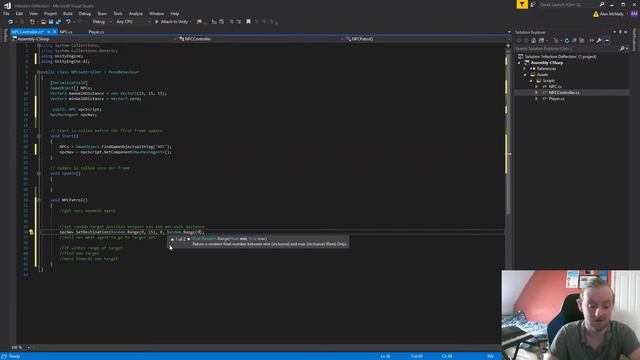Click the Save All toolbar icon
640x360 pixels.
tap(58, 22)
